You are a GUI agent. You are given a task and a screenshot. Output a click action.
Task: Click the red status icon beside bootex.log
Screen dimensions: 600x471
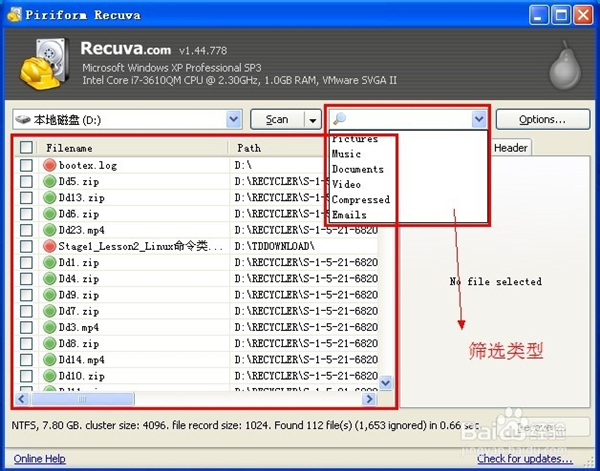(x=49, y=165)
